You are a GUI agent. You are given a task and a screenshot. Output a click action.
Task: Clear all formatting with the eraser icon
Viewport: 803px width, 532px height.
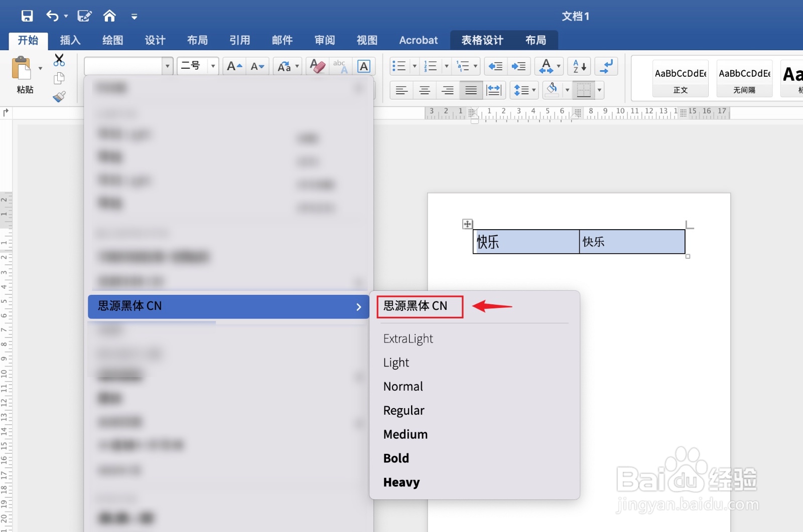click(x=317, y=66)
